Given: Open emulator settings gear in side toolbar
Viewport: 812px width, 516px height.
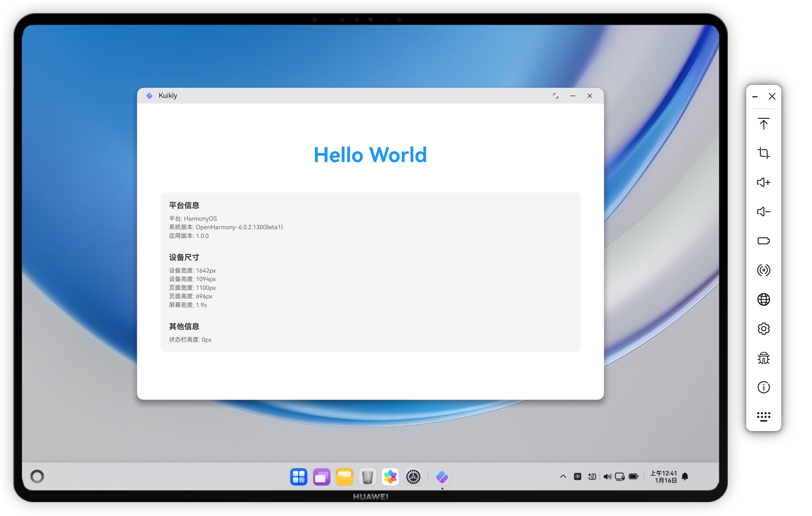Looking at the screenshot, I should pos(763,329).
